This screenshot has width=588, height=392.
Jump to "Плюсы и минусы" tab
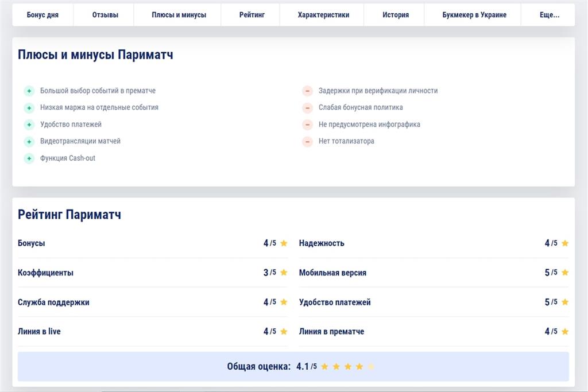(x=179, y=15)
